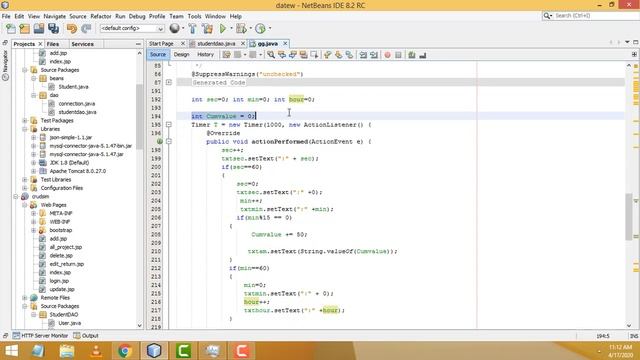Click the Source view button

point(158,54)
